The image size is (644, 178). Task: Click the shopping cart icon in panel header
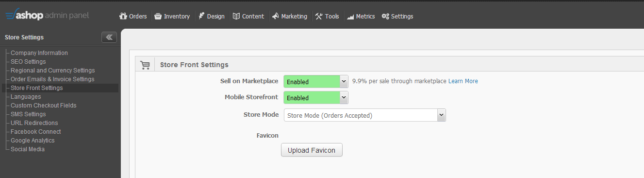(145, 65)
